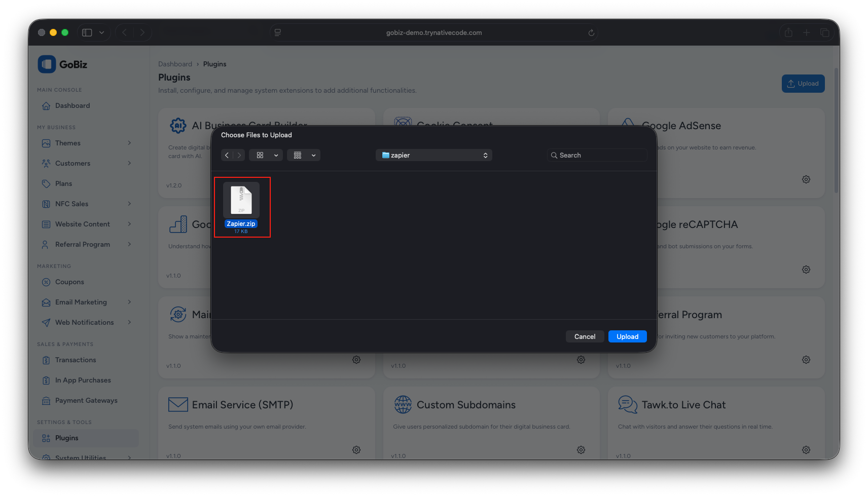The width and height of the screenshot is (868, 497).
Task: Go back in file dialog navigation
Action: click(227, 155)
